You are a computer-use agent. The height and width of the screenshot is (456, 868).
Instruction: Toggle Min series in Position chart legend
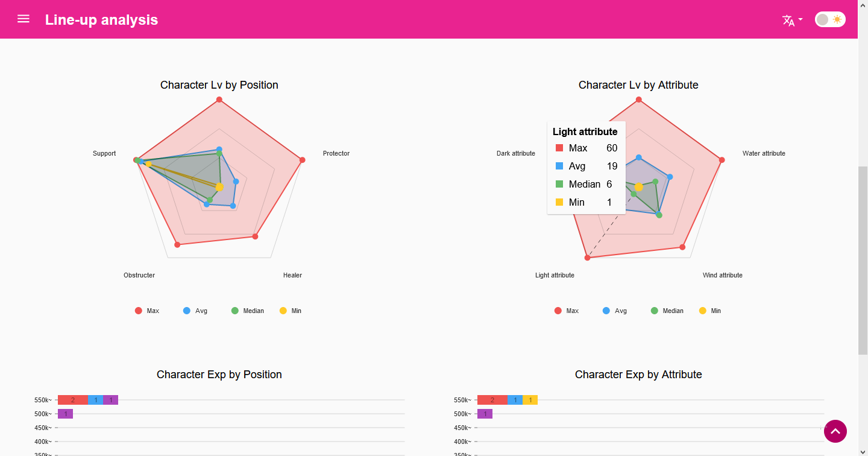(291, 311)
